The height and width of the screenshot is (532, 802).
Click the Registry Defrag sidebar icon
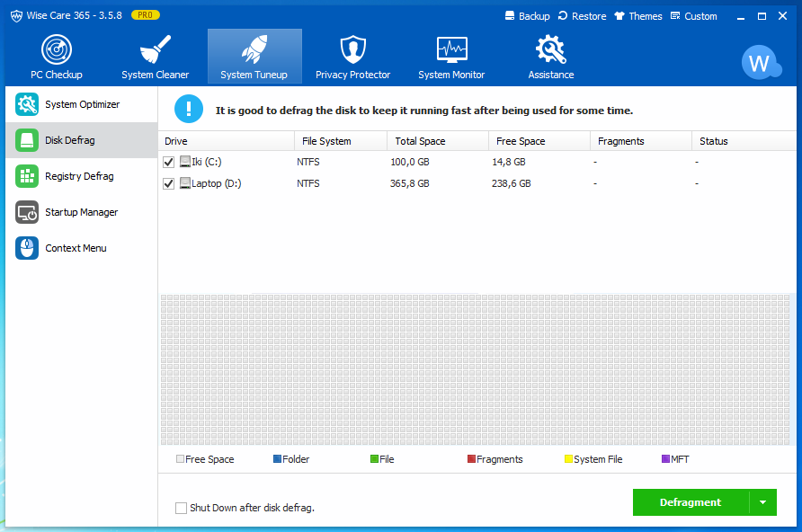click(x=27, y=176)
